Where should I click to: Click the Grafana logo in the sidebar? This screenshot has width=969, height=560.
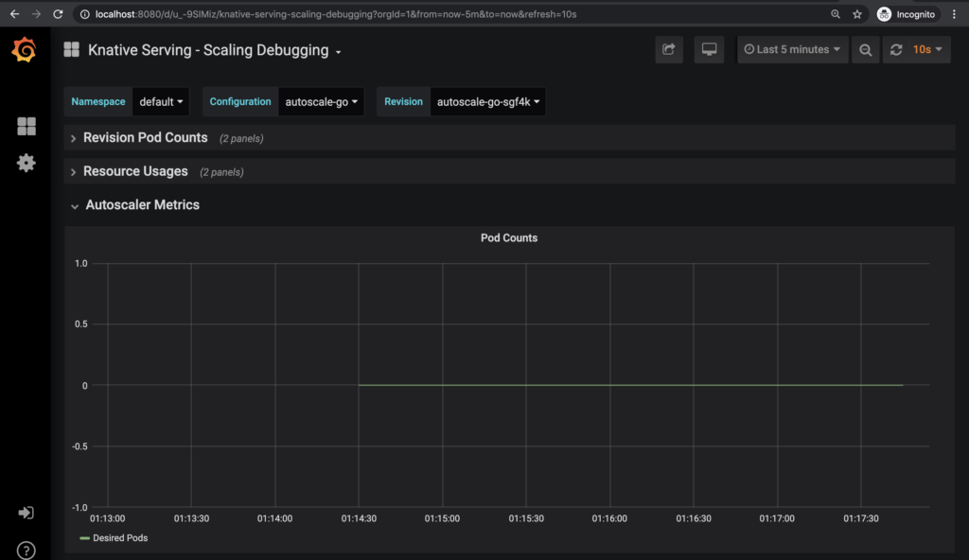[x=26, y=50]
